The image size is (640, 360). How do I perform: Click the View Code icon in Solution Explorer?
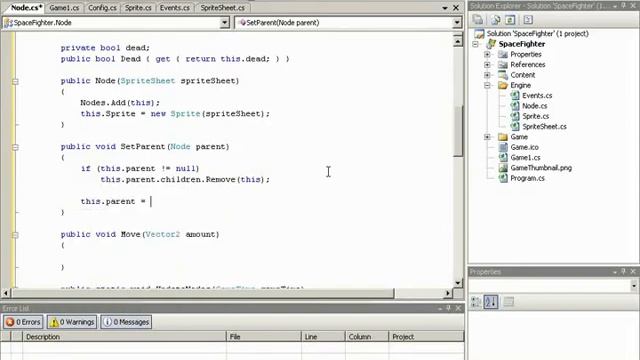[528, 20]
